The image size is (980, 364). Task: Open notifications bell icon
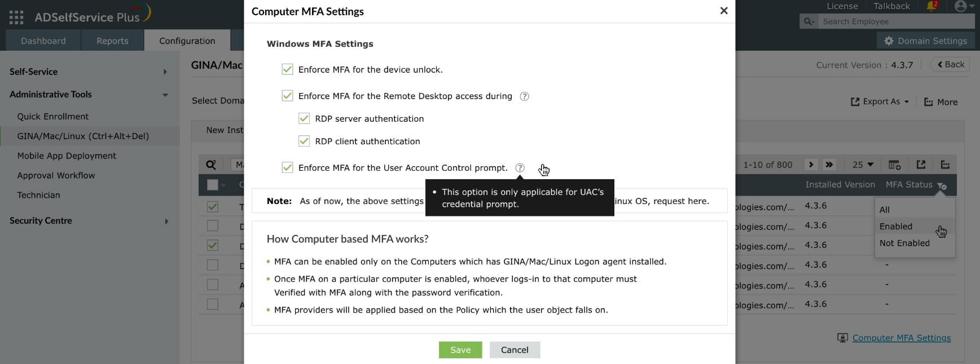pos(931,6)
